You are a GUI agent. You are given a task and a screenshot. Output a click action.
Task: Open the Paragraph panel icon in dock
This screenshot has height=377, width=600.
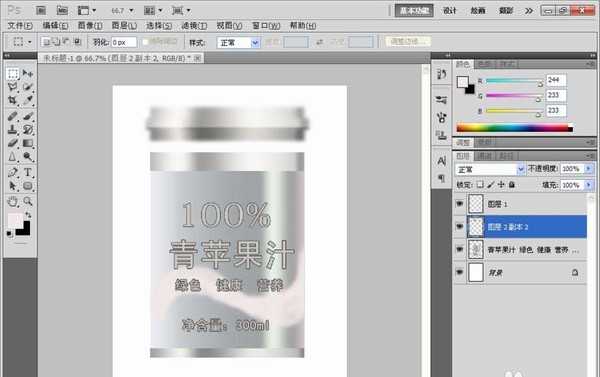[x=442, y=178]
